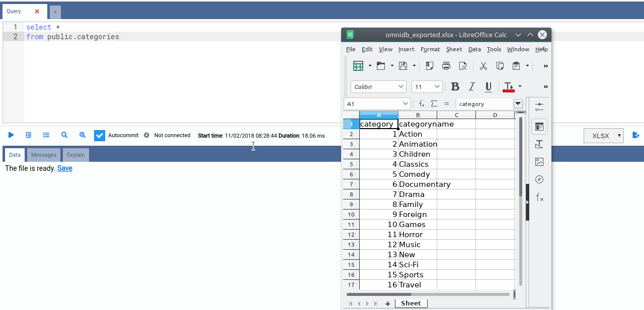Expand the Calibri font name dropdown
644x310 pixels.
[401, 87]
